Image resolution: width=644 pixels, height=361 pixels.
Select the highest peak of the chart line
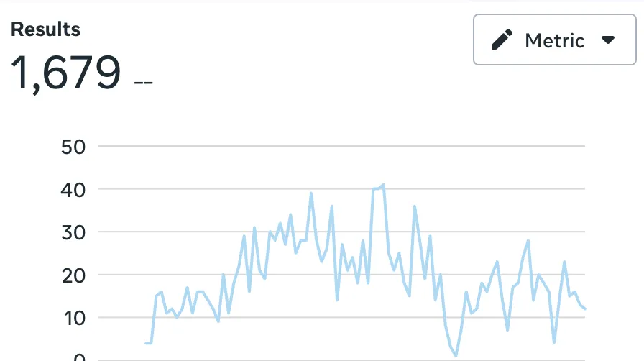coord(383,185)
